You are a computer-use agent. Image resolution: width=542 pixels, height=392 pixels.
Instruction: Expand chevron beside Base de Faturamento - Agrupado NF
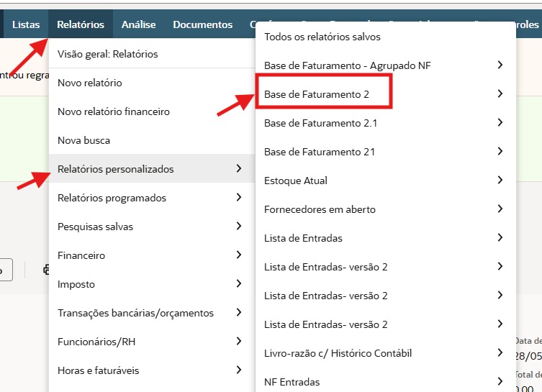click(500, 65)
